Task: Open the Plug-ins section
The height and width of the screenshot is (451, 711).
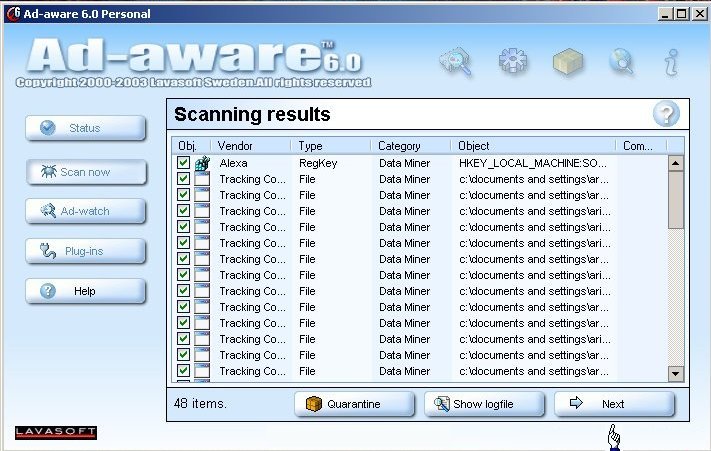Action: (x=86, y=251)
